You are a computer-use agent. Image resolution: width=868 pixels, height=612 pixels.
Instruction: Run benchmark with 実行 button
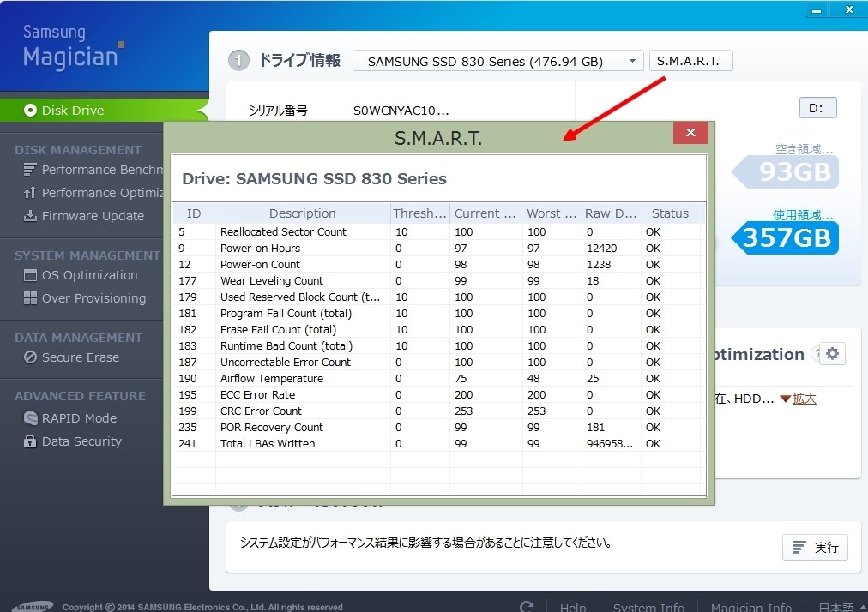[815, 547]
